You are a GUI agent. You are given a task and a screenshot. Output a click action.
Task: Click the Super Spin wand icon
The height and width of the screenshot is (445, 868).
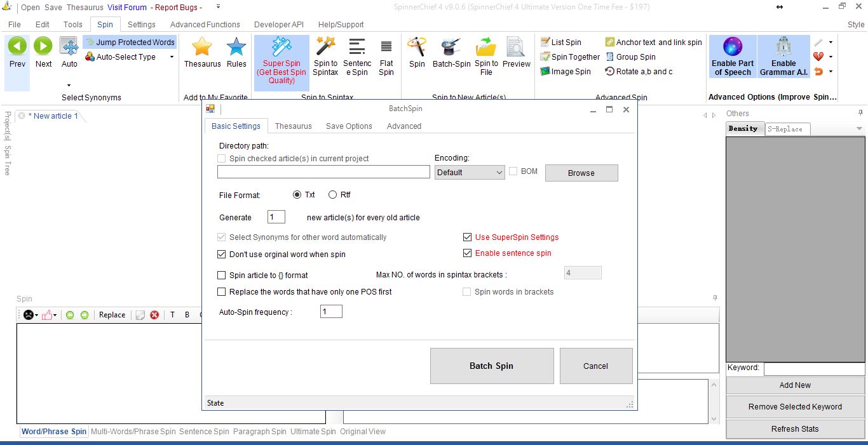pyautogui.click(x=281, y=47)
